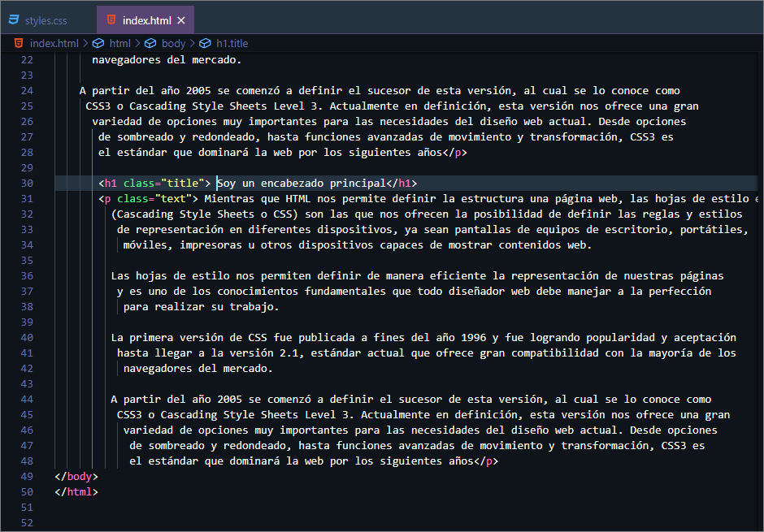Click "Las hojas de estilo" on line 36

[x=170, y=276]
